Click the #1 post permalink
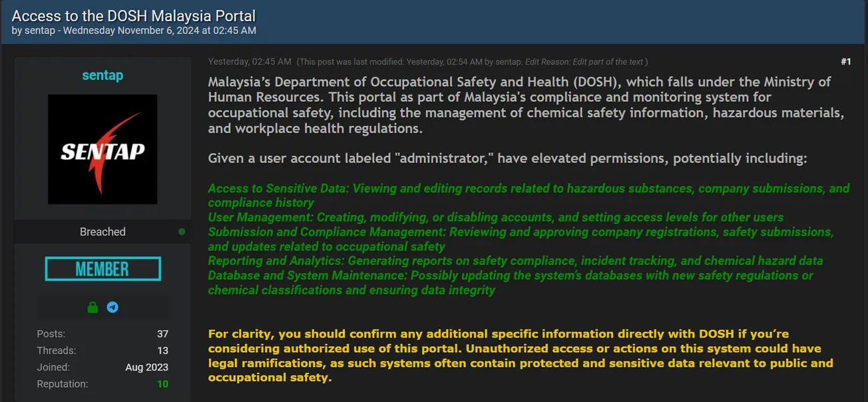This screenshot has width=868, height=402. click(845, 62)
